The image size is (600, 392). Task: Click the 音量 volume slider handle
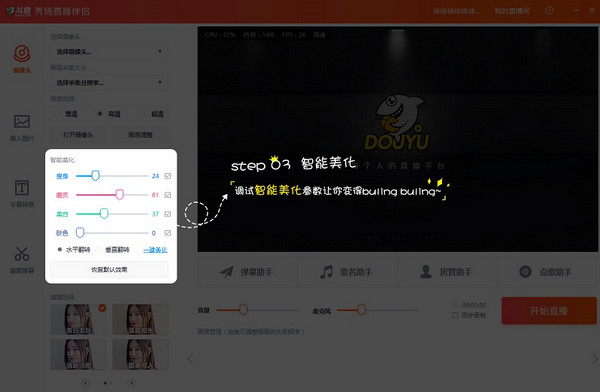[243, 310]
